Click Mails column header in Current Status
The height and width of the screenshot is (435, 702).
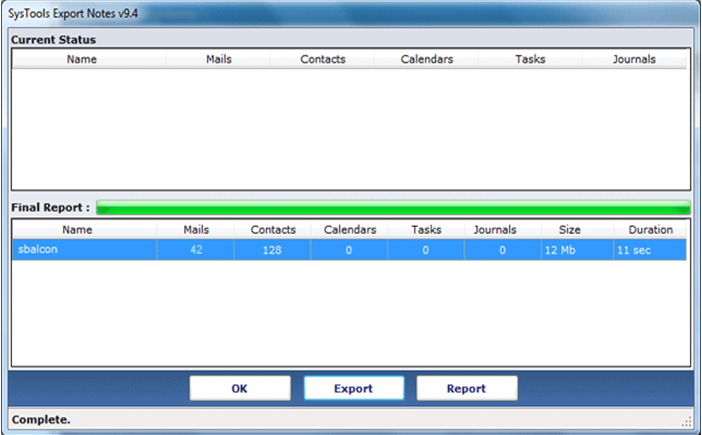point(218,59)
